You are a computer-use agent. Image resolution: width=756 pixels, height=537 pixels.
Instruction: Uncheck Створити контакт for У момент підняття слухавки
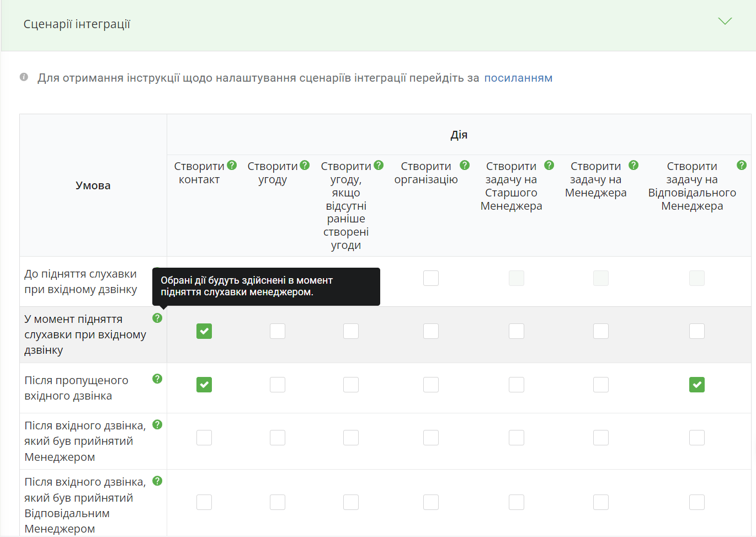(204, 331)
